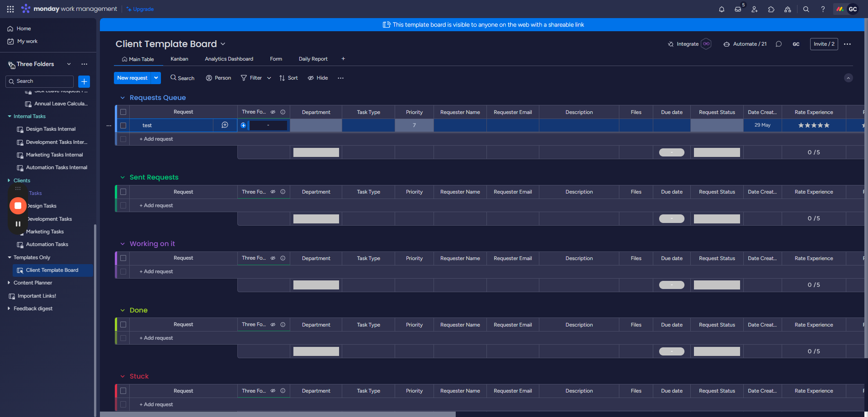Expand the Content Planner folder
This screenshot has width=868, height=417.
[9, 283]
